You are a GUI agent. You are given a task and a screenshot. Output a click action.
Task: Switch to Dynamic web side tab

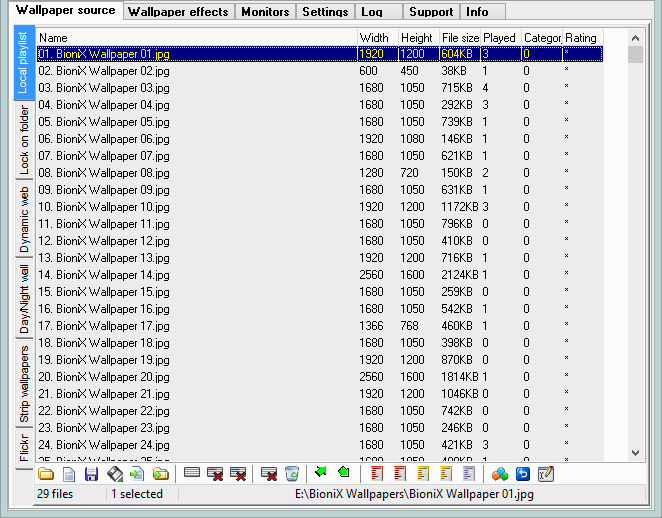click(24, 220)
